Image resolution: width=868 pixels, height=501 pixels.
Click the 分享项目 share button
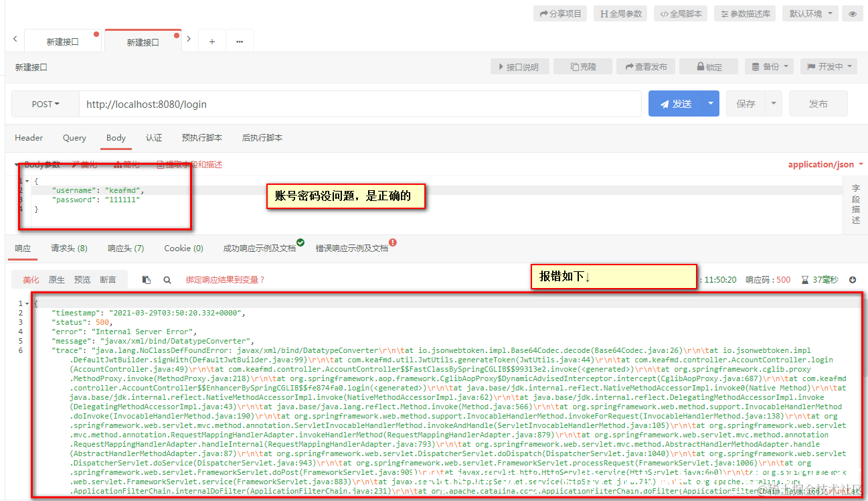560,13
